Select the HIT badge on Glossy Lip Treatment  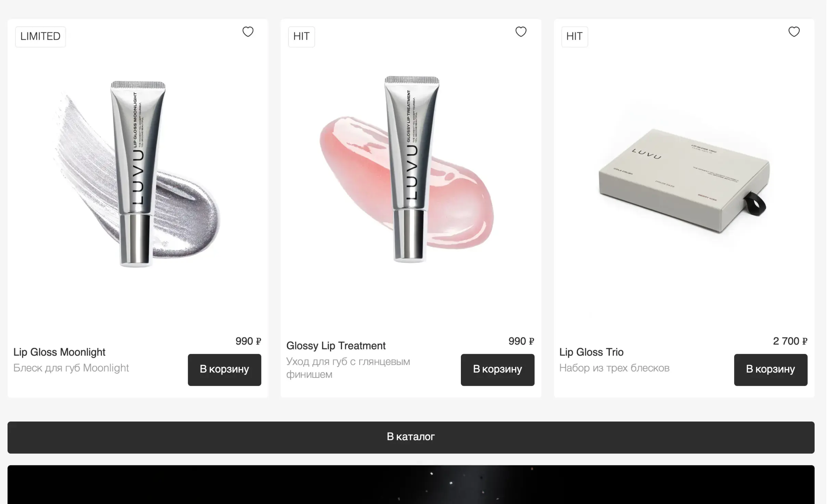click(x=301, y=37)
